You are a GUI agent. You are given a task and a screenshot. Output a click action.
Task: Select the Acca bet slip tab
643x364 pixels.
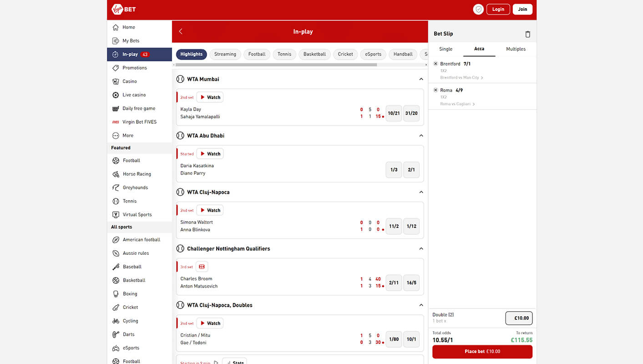479,49
